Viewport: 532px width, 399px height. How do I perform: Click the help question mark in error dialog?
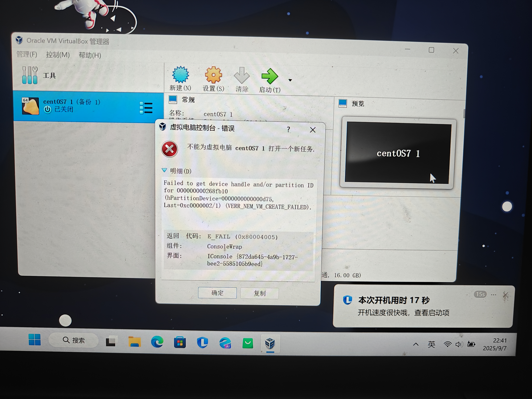(288, 130)
